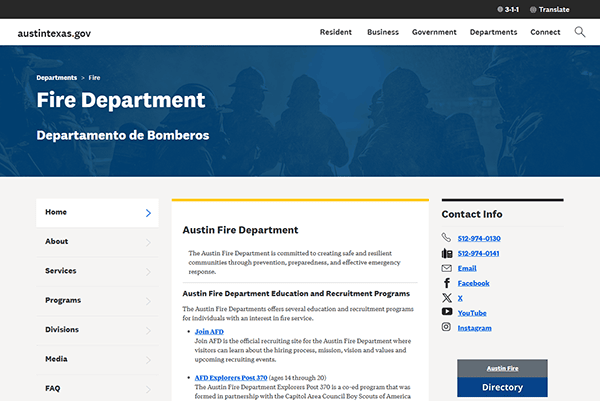This screenshot has width=600, height=401.
Task: Click the YouTube play icon
Action: tap(447, 311)
